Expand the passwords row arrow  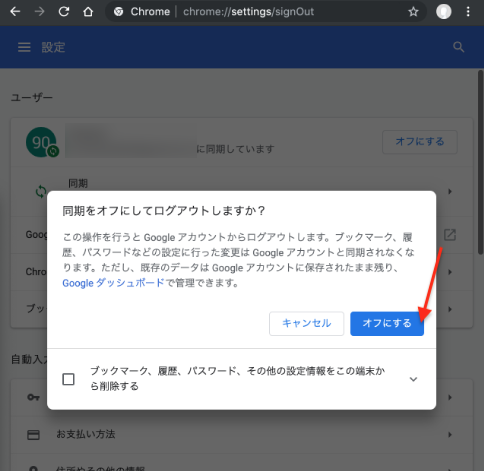450,397
